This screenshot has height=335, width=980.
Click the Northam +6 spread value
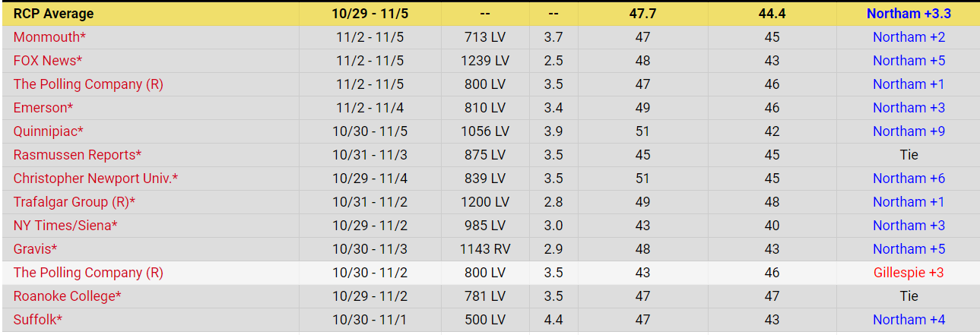(x=909, y=179)
